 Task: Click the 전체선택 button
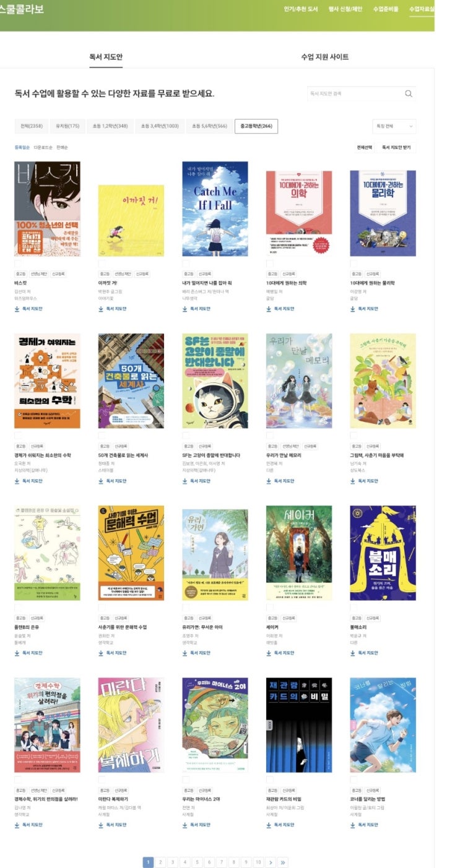coord(364,148)
